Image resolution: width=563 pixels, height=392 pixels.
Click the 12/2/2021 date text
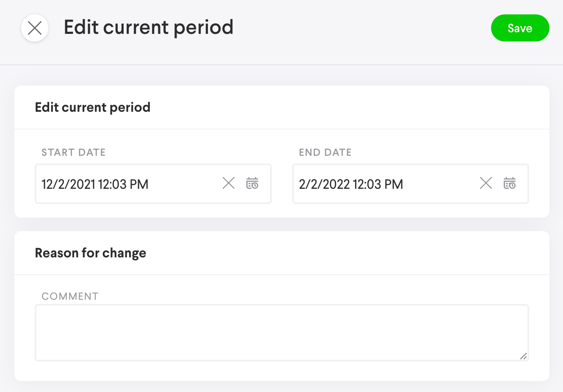pyautogui.click(x=68, y=185)
